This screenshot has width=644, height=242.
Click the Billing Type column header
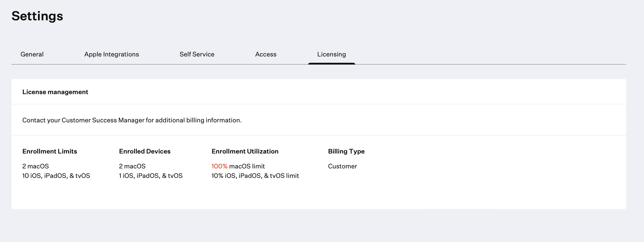(x=346, y=151)
